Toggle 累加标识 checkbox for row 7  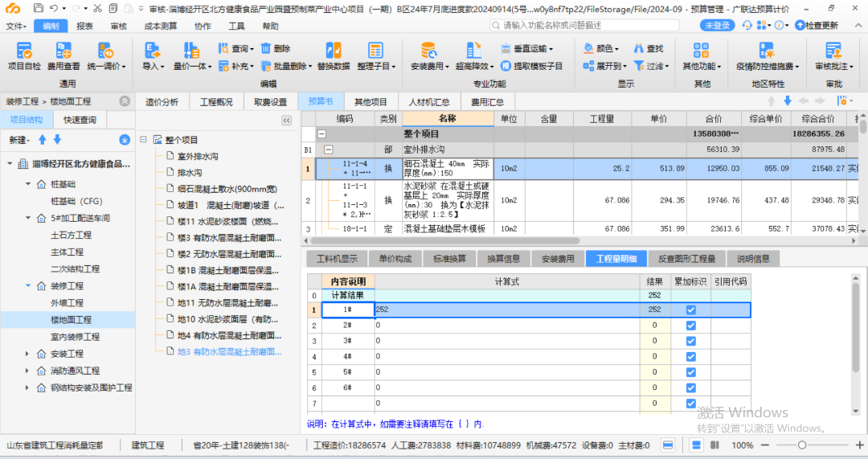690,403
